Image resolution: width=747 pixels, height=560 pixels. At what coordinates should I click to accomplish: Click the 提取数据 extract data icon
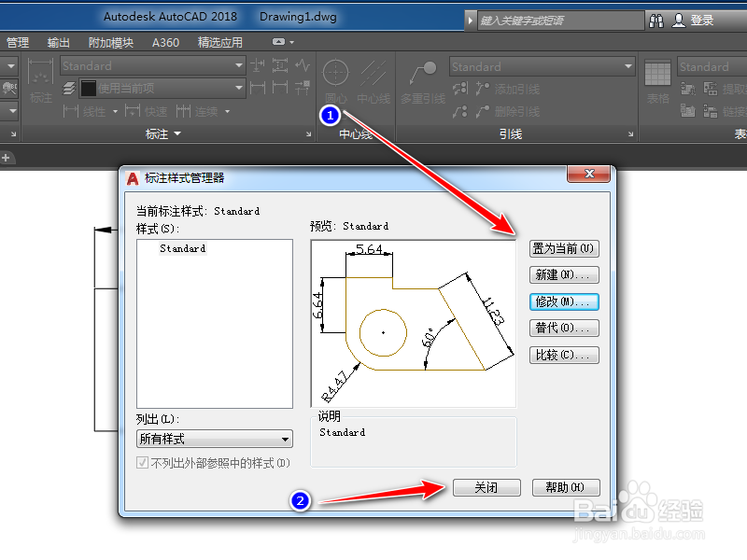point(711,89)
